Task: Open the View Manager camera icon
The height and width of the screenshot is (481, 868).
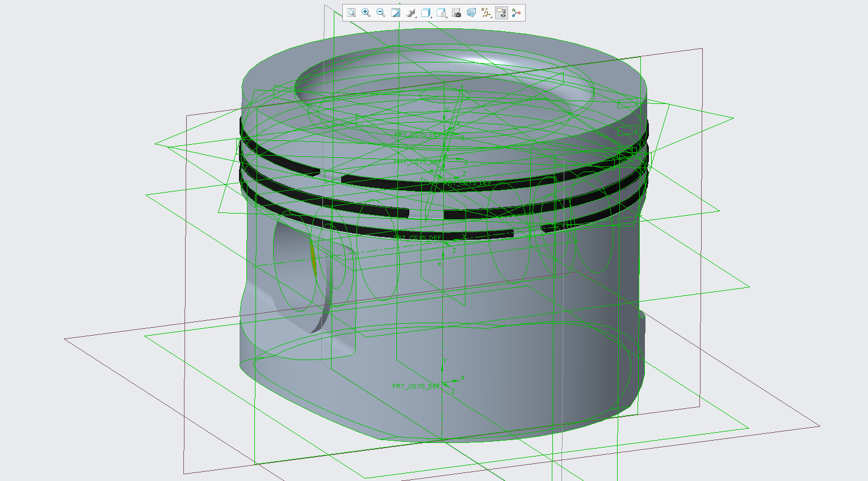Action: pyautogui.click(x=456, y=12)
